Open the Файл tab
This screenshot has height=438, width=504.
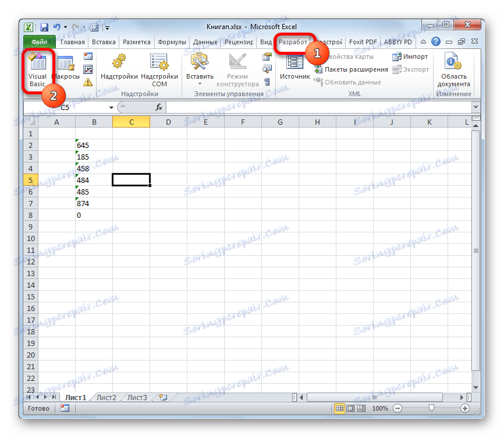coord(40,42)
